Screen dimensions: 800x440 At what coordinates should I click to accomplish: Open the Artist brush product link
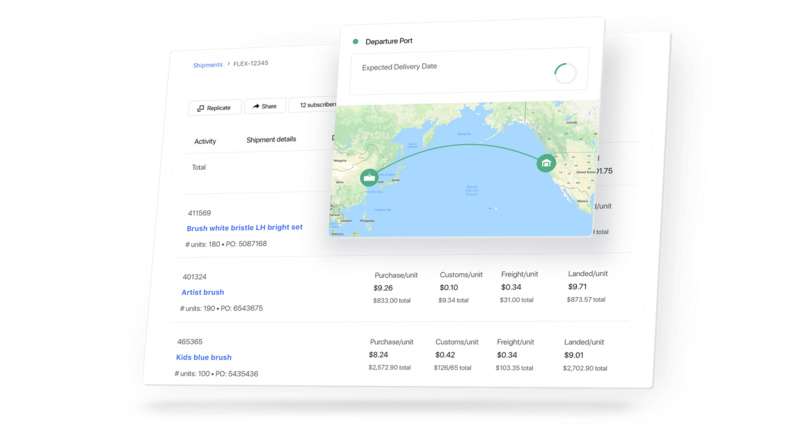tap(203, 292)
